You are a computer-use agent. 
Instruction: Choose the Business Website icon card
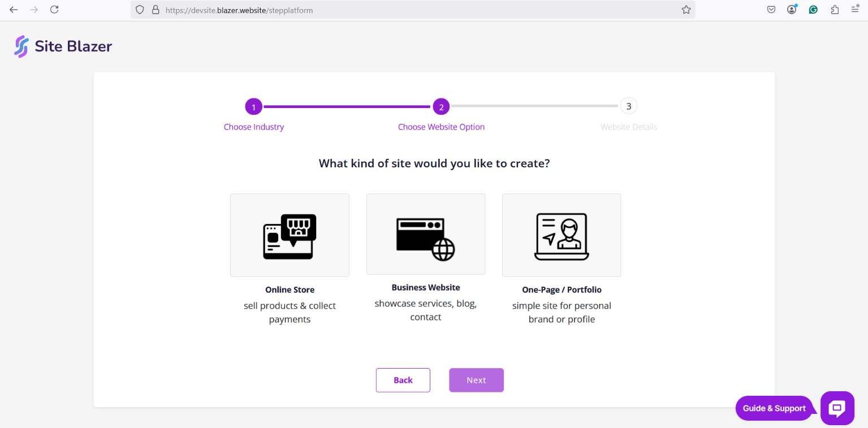425,234
